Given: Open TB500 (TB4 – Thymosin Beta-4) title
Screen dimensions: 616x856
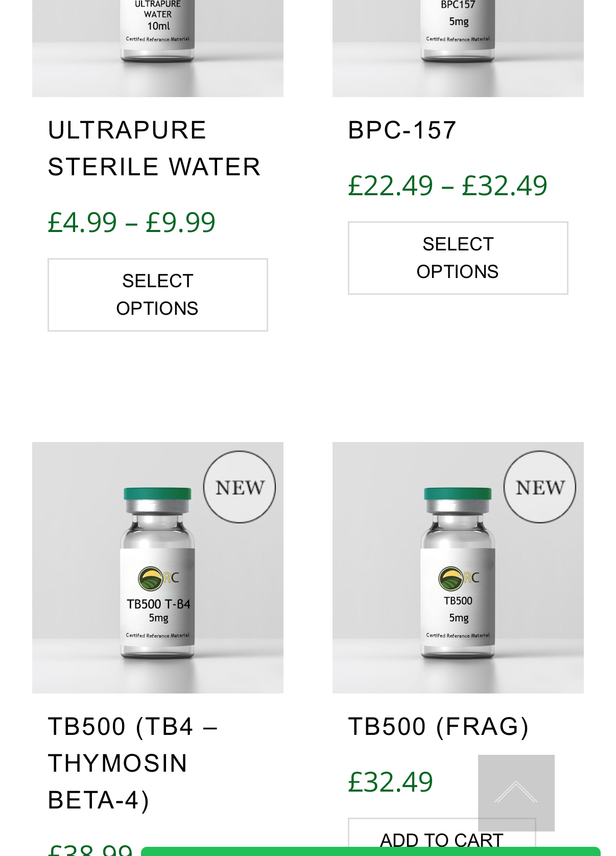Looking at the screenshot, I should (133, 763).
